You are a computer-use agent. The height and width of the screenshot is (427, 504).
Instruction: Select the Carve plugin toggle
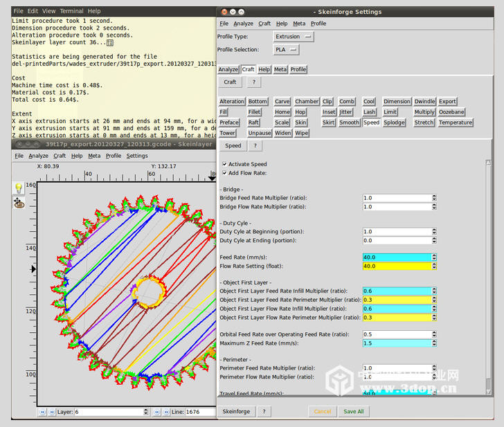[282, 102]
